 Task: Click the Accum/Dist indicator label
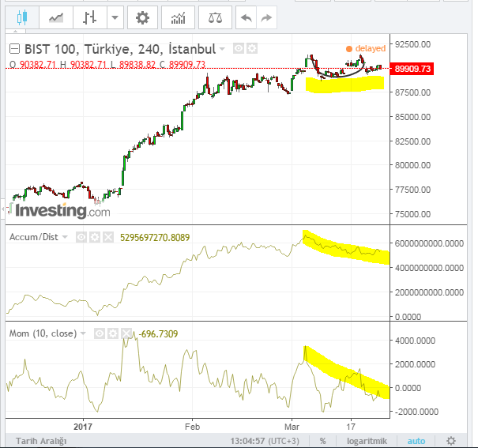[x=33, y=237]
